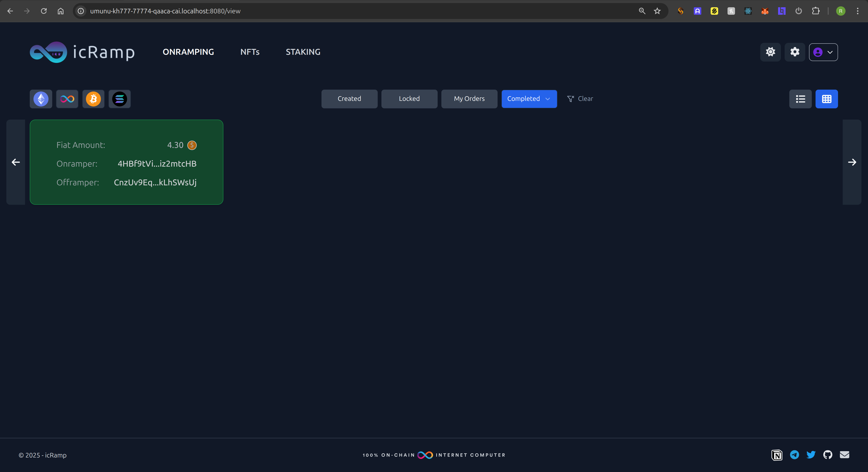Filter orders by the Internet Computer infinity icon

[67, 99]
